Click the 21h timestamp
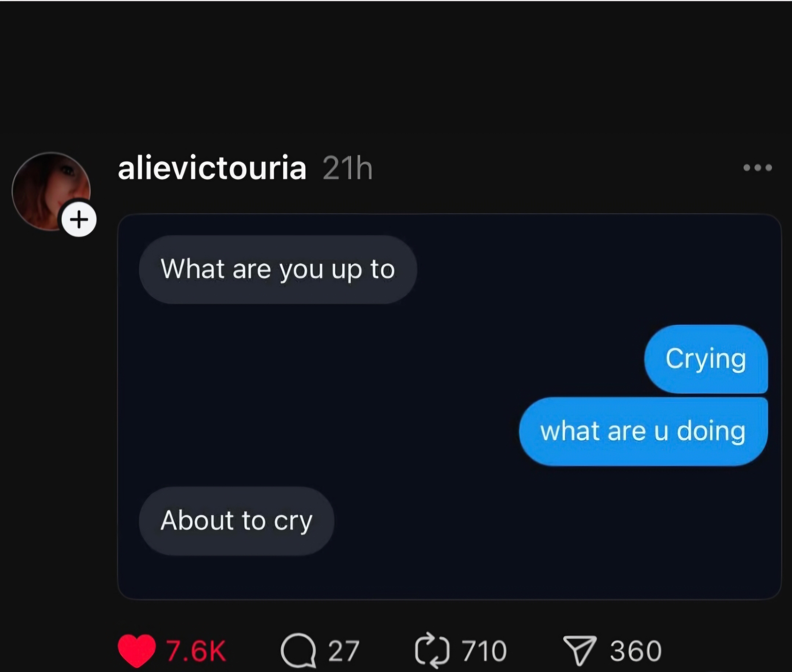 pyautogui.click(x=348, y=168)
